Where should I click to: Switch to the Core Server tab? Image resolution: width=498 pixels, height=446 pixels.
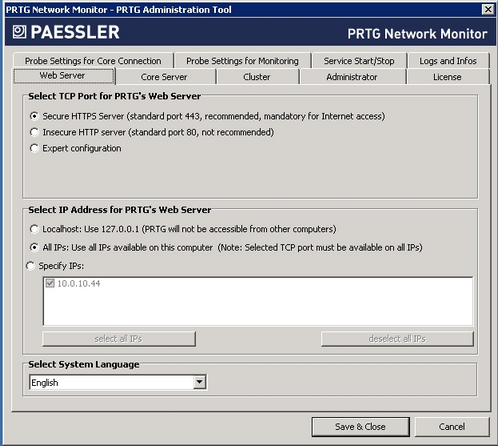point(164,77)
